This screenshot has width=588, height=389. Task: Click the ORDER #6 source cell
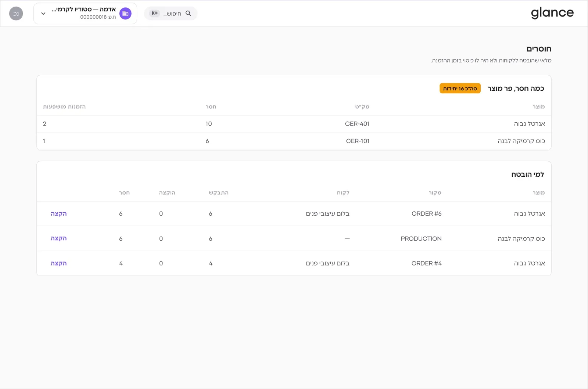427,213
